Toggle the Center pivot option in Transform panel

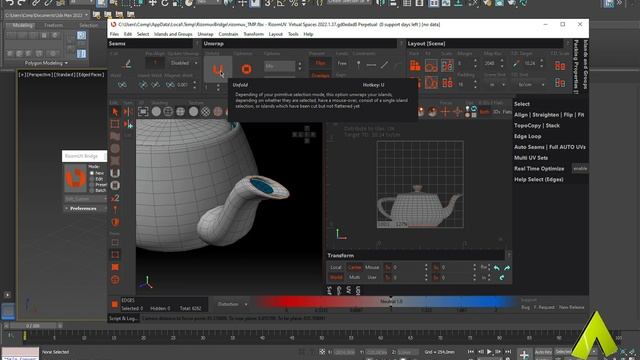[354, 267]
